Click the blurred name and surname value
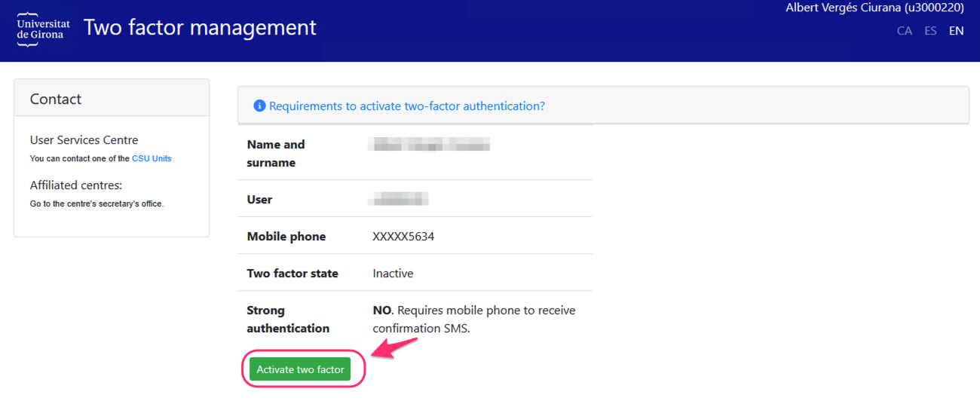The height and width of the screenshot is (404, 980). [x=429, y=145]
